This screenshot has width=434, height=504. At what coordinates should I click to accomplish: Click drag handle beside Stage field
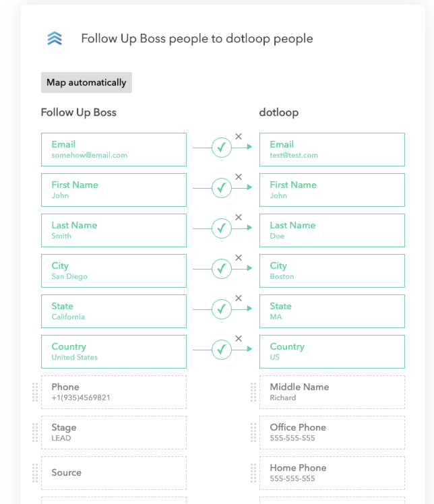(35, 433)
